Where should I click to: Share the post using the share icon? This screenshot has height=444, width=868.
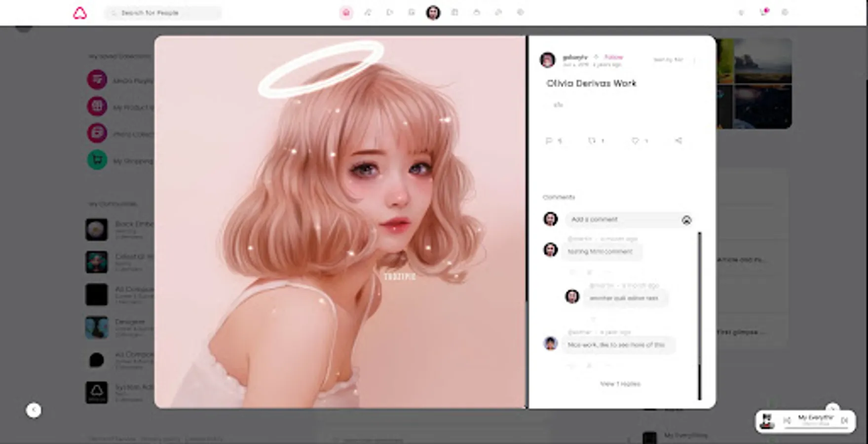tap(679, 141)
